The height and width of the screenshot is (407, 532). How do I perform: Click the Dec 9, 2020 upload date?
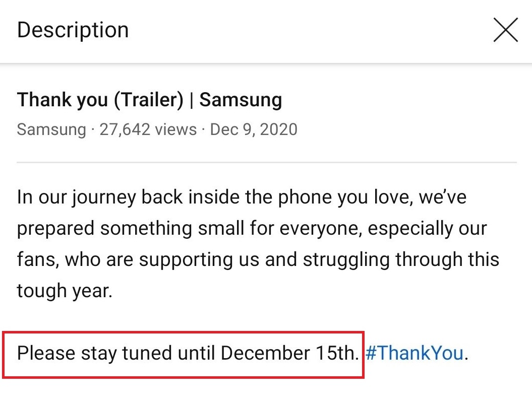click(x=254, y=129)
